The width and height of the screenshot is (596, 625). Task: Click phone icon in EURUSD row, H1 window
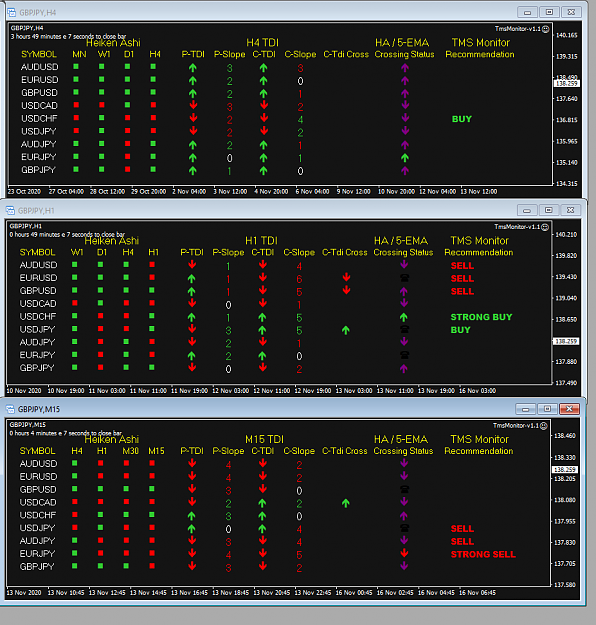[x=404, y=278]
